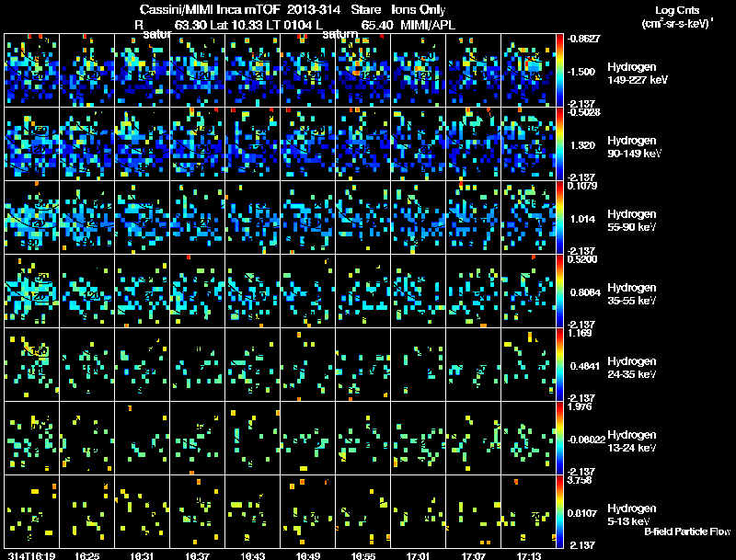Click the 0.4841 colorbar midpoint value
This screenshot has width=736, height=560.
click(x=585, y=366)
